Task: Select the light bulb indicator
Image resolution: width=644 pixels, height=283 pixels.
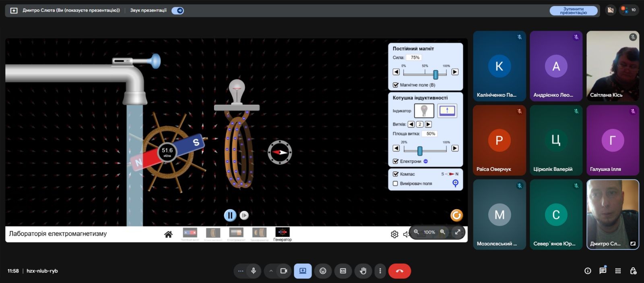Action: (424, 110)
